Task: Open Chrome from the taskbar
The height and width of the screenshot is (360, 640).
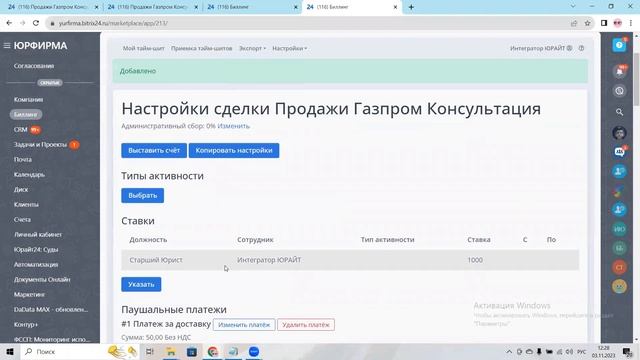Action: click(x=212, y=351)
